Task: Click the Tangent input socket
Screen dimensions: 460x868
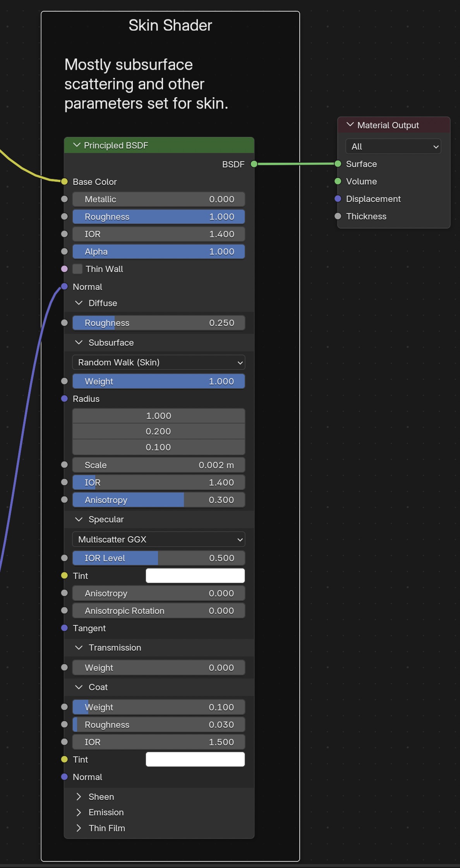Action: point(65,628)
